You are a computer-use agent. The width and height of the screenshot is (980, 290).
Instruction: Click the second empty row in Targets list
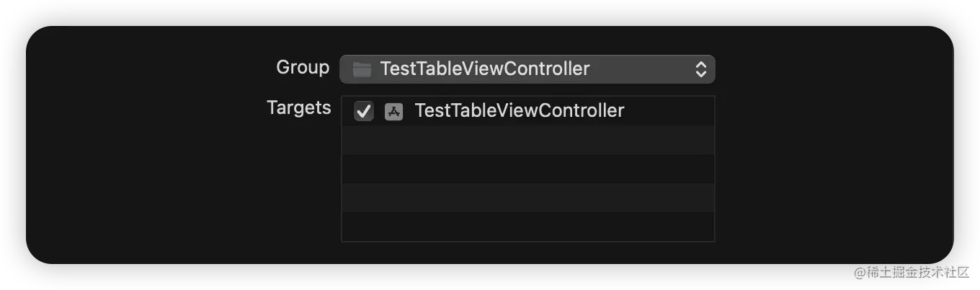(527, 169)
